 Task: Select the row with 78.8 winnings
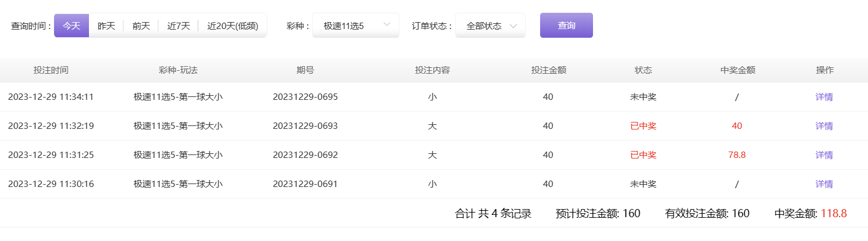434,155
